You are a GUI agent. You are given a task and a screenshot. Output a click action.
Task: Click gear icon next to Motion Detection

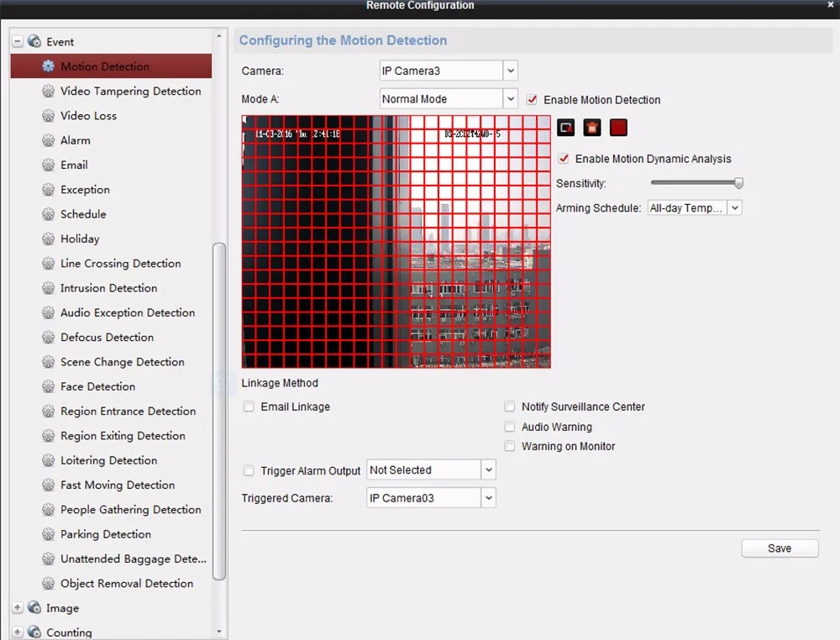[x=48, y=66]
